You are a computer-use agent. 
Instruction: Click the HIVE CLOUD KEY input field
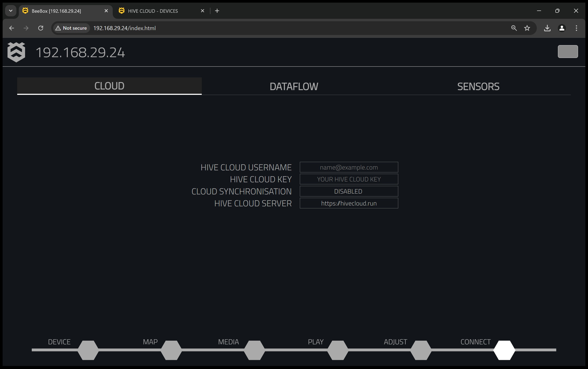click(x=348, y=179)
